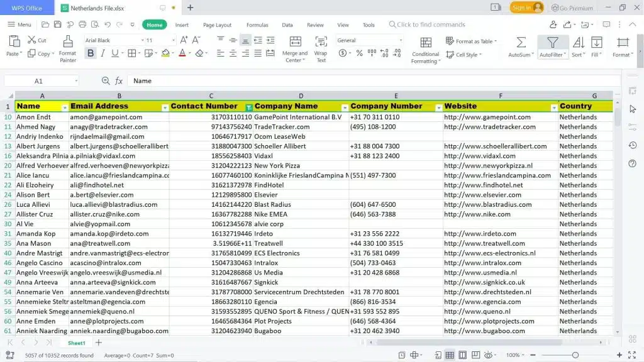Switch to the Page Layout tab
This screenshot has width=644, height=362.
(217, 25)
